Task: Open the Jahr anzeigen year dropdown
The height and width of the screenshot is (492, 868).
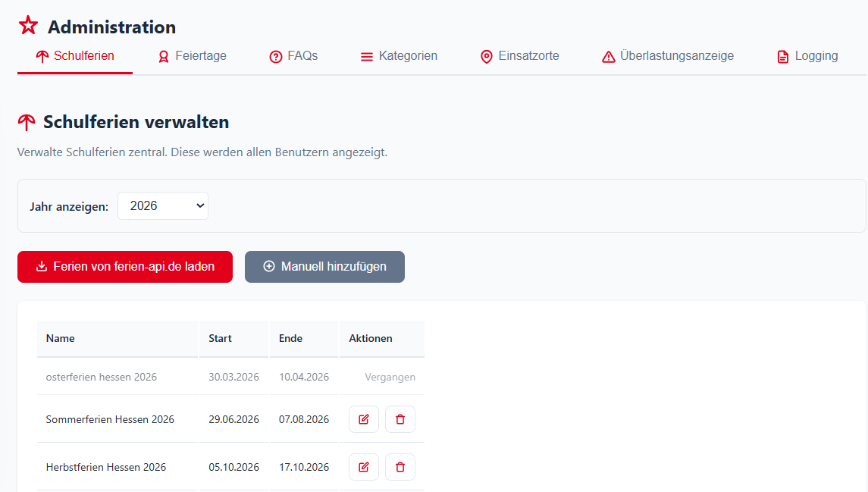Action: click(x=163, y=206)
